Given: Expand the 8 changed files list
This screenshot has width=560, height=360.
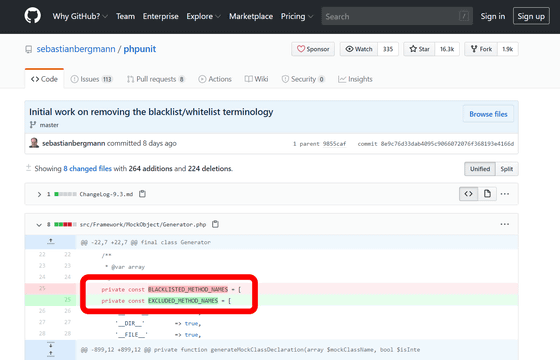Looking at the screenshot, I should [88, 169].
